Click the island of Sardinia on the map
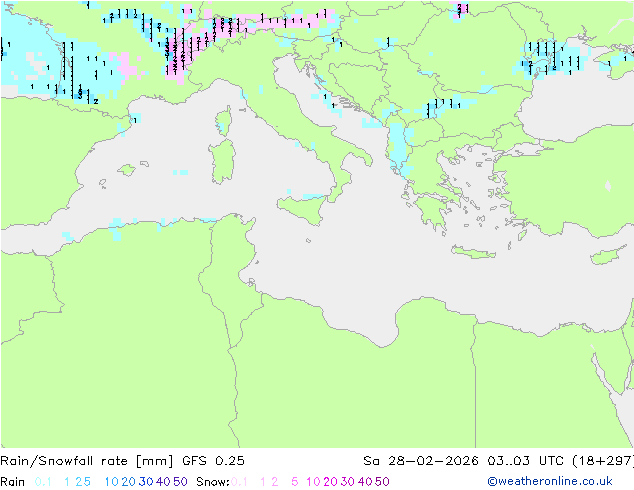The height and width of the screenshot is (490, 634). [x=222, y=162]
